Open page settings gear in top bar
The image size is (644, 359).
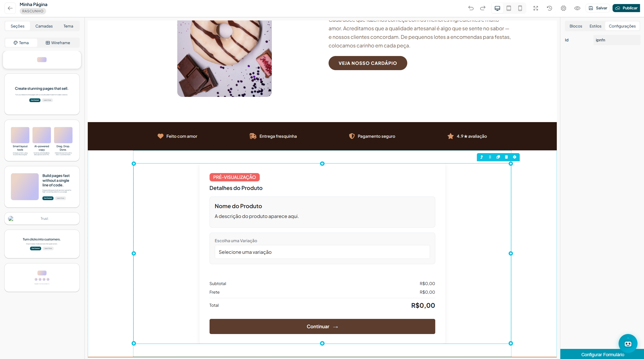coord(563,8)
